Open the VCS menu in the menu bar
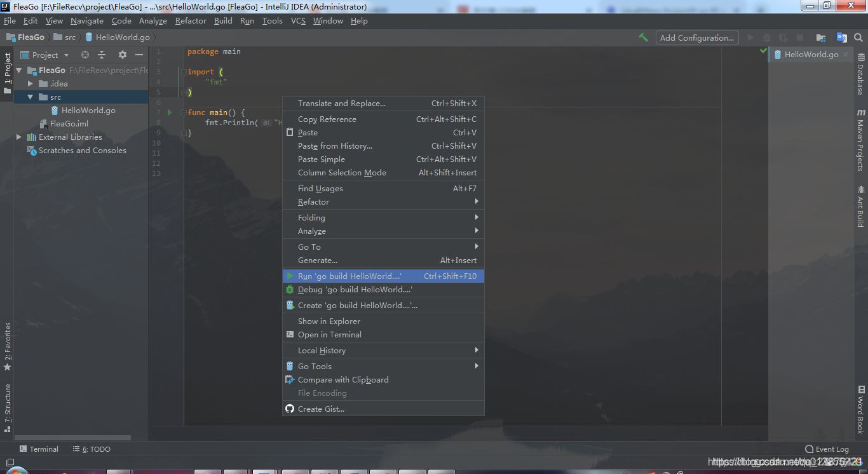 [298, 21]
